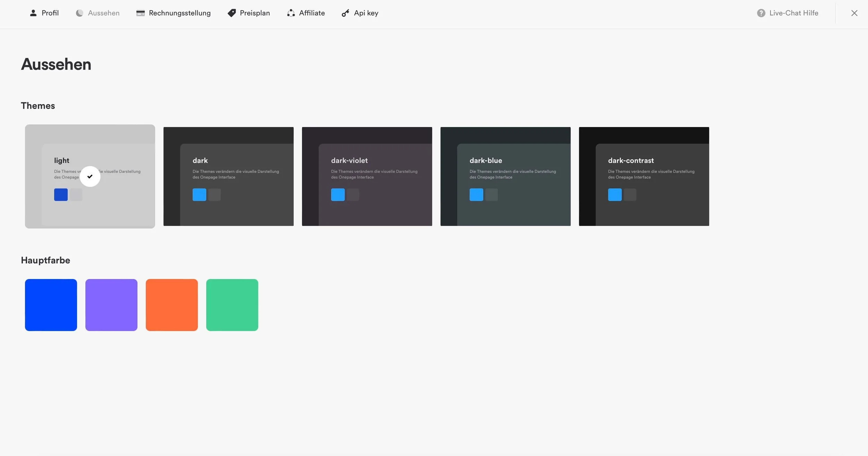Click the Preisplan price tag icon
This screenshot has height=456, width=868.
click(x=232, y=13)
